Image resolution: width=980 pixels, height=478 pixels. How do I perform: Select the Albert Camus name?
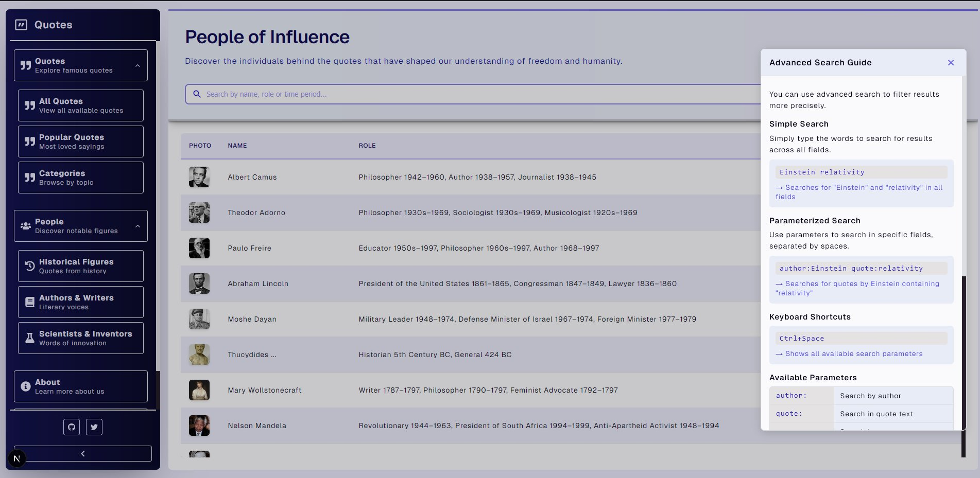[x=252, y=177]
